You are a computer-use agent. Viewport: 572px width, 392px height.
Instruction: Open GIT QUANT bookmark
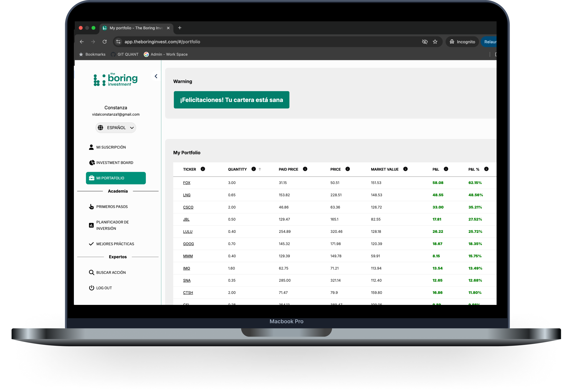(x=125, y=54)
